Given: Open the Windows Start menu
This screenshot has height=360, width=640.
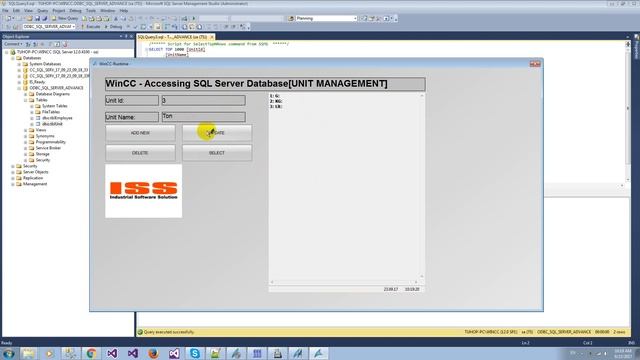Looking at the screenshot, I should [x=9, y=353].
